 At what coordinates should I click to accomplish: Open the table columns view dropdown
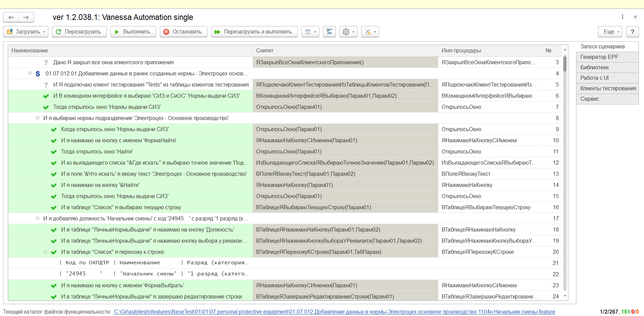point(310,32)
